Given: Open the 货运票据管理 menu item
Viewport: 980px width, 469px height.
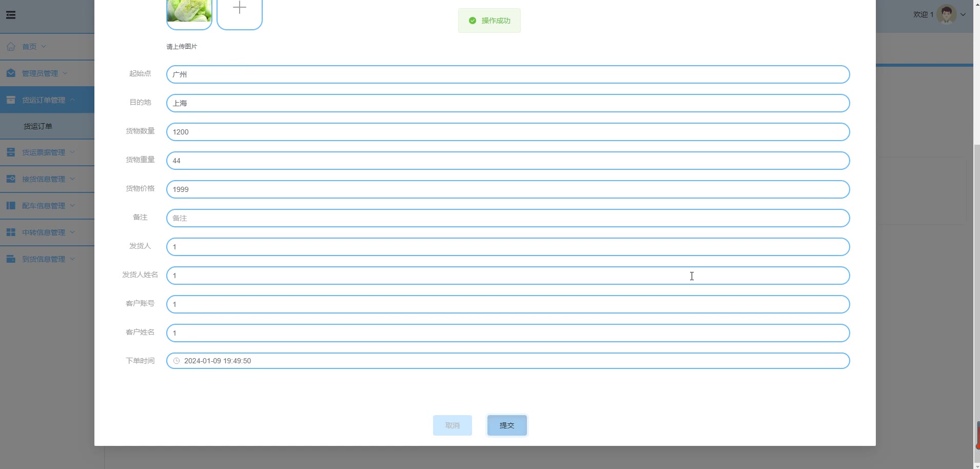Looking at the screenshot, I should 47,152.
